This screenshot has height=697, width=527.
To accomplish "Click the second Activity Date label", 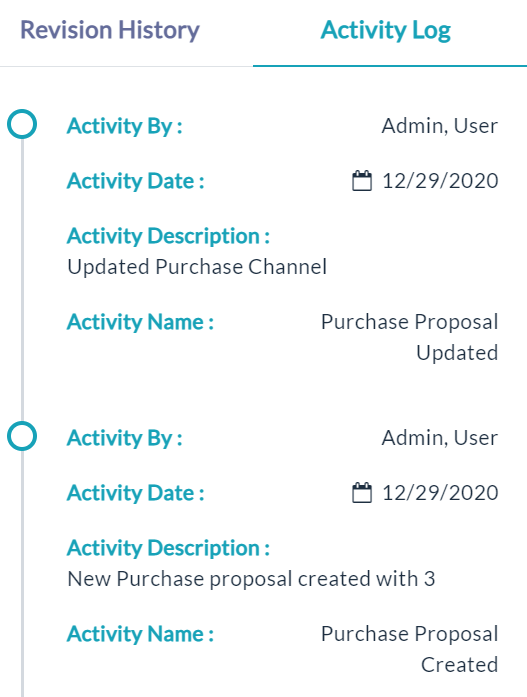I will [136, 493].
